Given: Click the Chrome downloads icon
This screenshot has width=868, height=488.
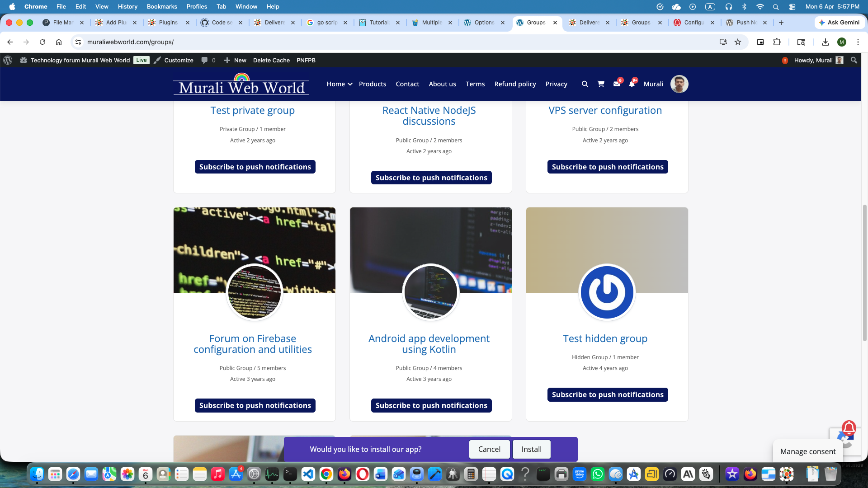Looking at the screenshot, I should [x=825, y=42].
